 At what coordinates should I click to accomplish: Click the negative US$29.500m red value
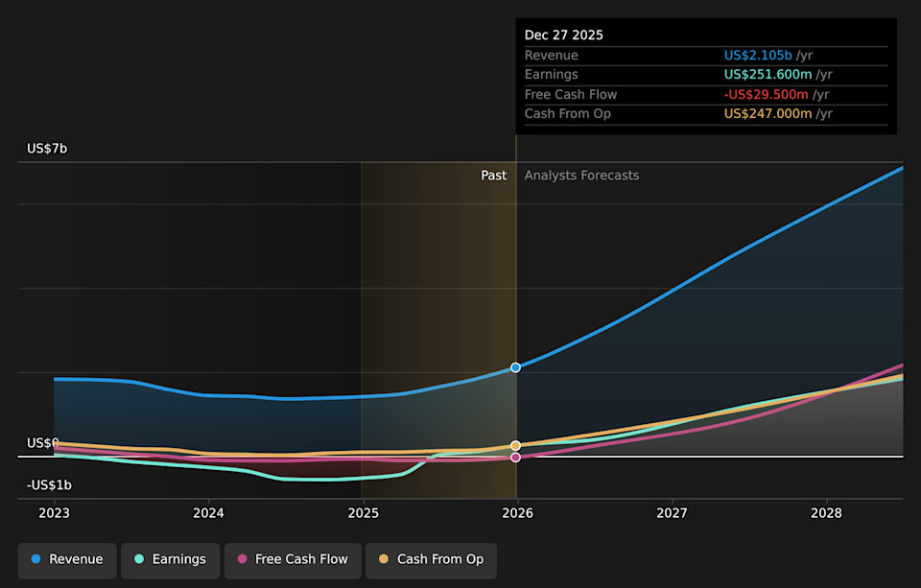(x=764, y=94)
